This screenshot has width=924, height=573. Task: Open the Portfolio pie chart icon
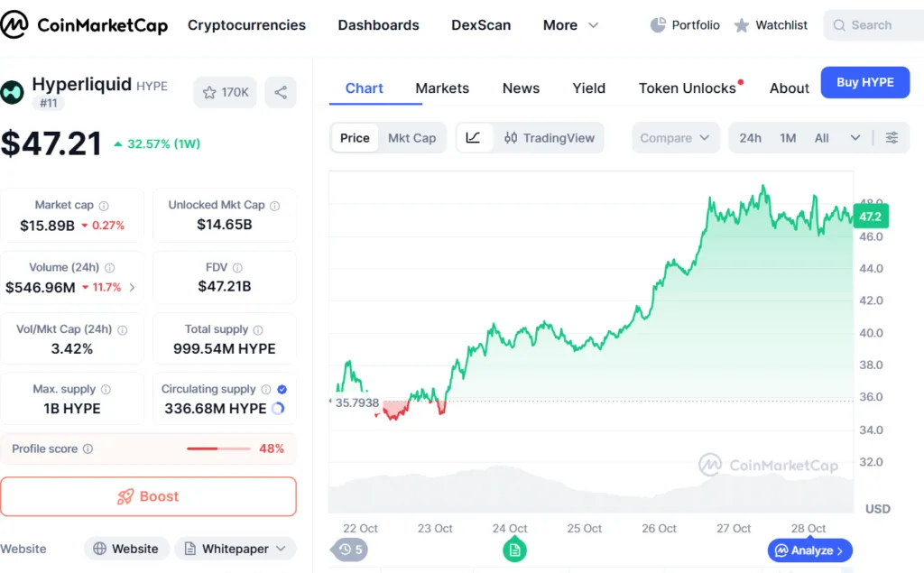tap(658, 25)
